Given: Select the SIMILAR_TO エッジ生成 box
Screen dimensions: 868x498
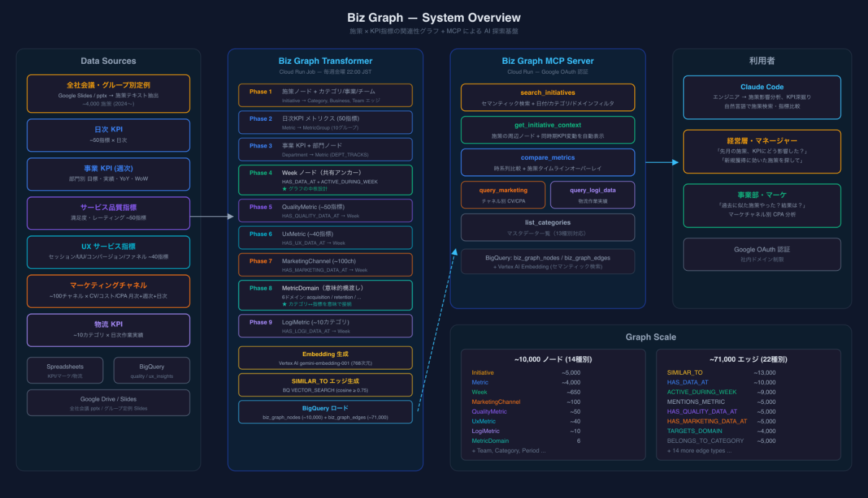Looking at the screenshot, I should pyautogui.click(x=325, y=385).
